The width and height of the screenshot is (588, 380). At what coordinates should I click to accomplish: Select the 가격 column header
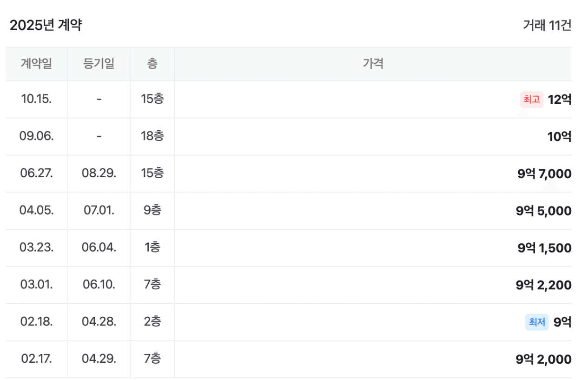click(373, 64)
